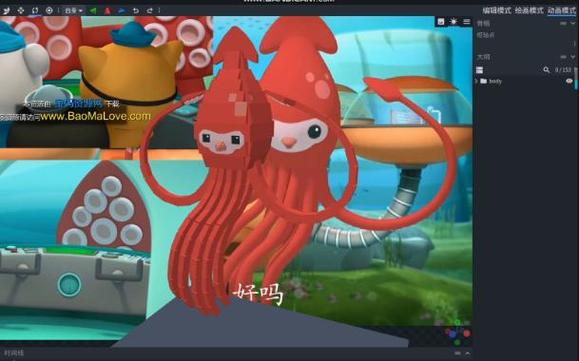Image resolution: width=579 pixels, height=361 pixels.
Task: Click the timeline panel handle icon
Action: click(x=458, y=353)
